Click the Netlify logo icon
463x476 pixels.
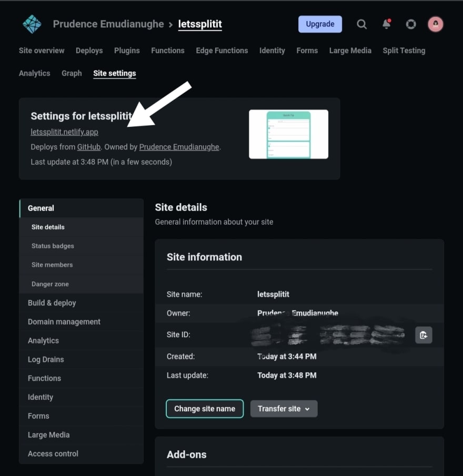point(32,24)
